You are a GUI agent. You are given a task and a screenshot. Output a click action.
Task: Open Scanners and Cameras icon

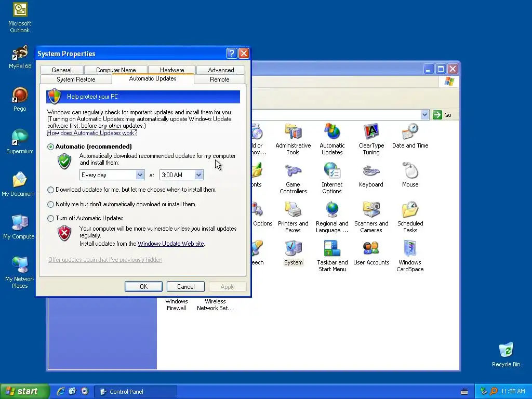(x=371, y=217)
